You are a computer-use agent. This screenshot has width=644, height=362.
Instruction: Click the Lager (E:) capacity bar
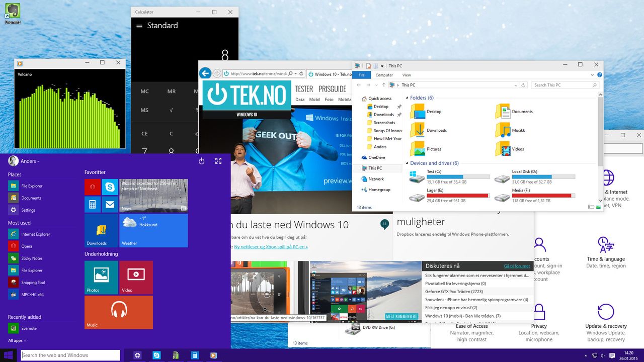(458, 196)
